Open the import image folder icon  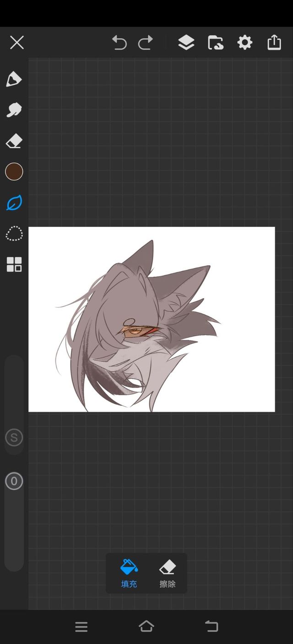point(215,43)
